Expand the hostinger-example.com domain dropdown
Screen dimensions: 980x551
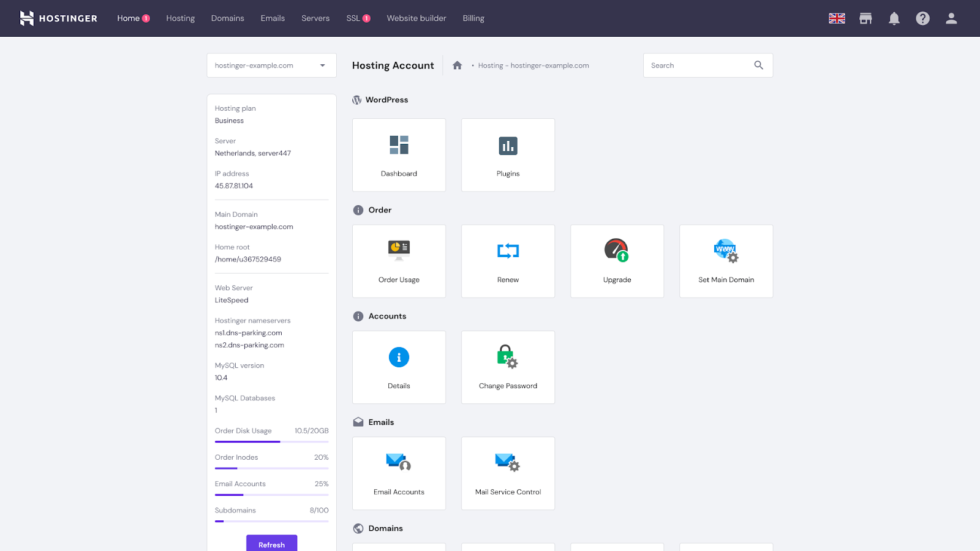[x=271, y=66]
